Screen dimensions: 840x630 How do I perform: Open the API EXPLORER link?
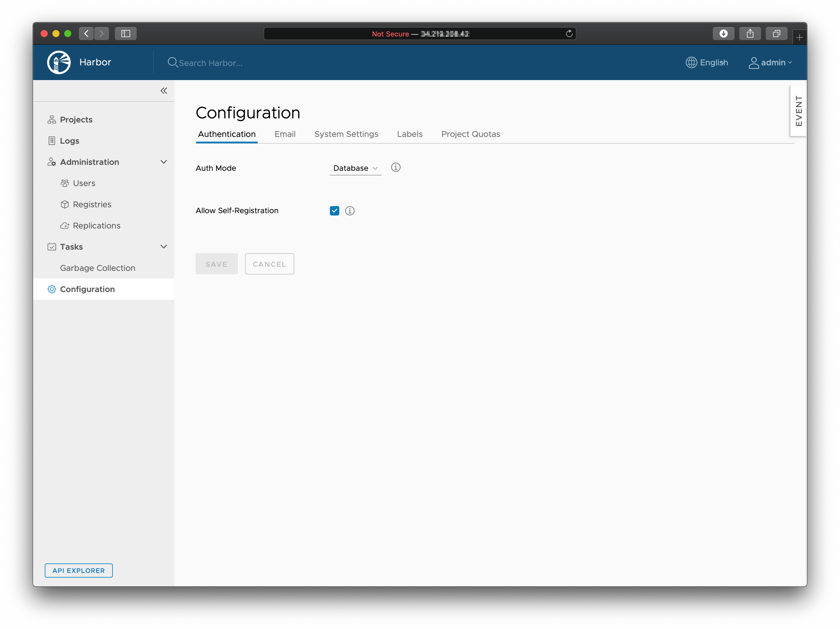pos(79,571)
